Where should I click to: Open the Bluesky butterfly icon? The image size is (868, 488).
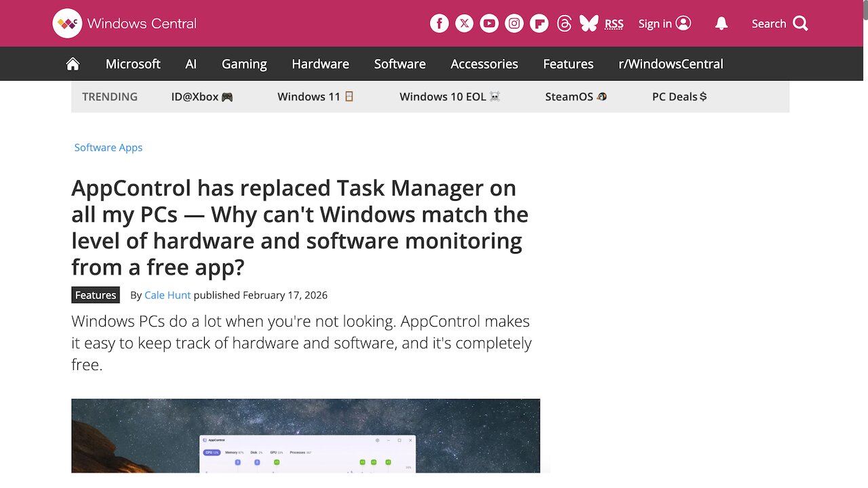(x=589, y=24)
